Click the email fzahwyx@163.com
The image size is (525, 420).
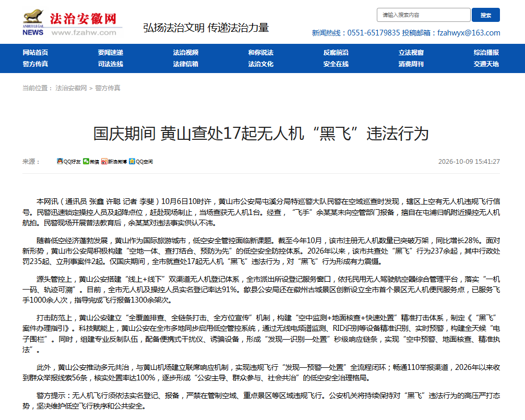pos(469,33)
